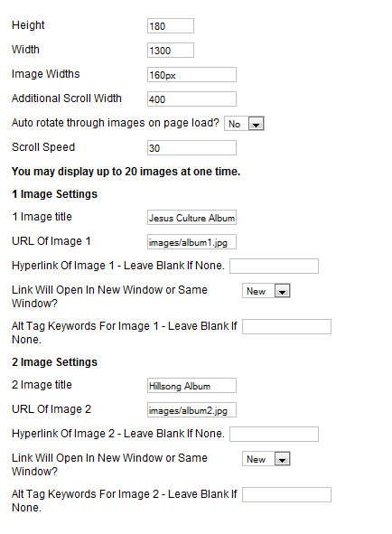Click the Alt Tag Keywords Image 1 field

(x=286, y=326)
